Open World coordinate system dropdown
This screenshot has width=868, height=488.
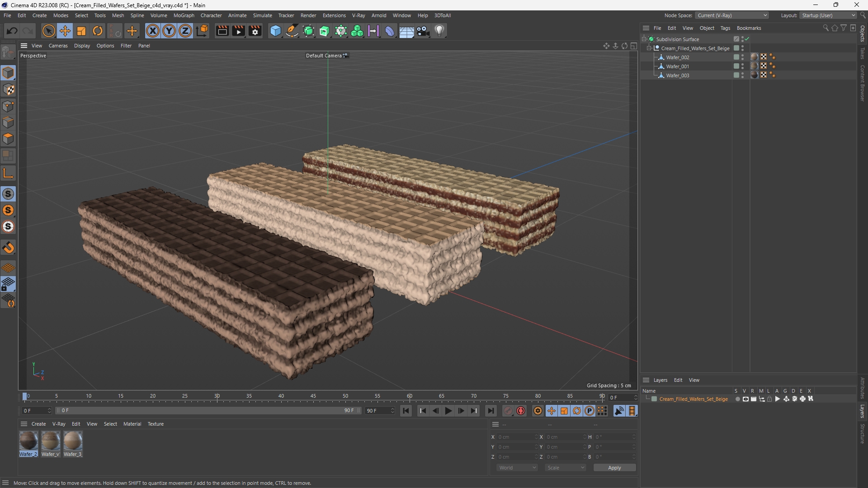517,468
